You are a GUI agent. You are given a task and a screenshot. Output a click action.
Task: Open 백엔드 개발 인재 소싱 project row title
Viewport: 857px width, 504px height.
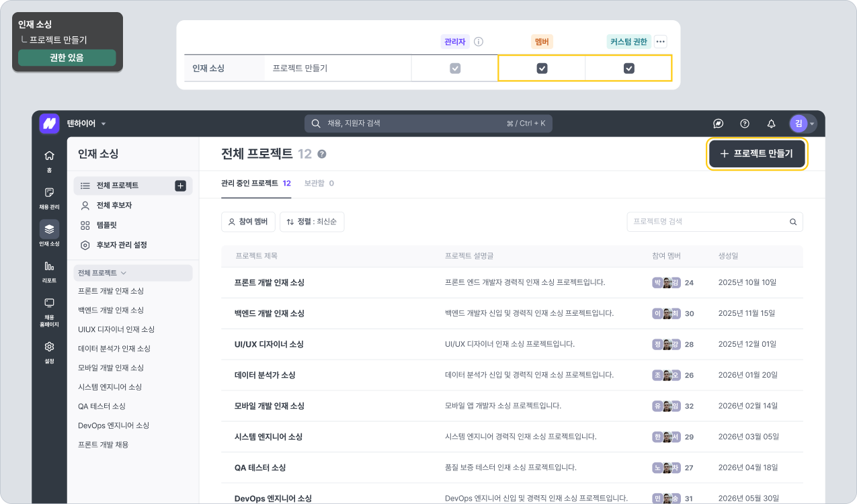[270, 314]
